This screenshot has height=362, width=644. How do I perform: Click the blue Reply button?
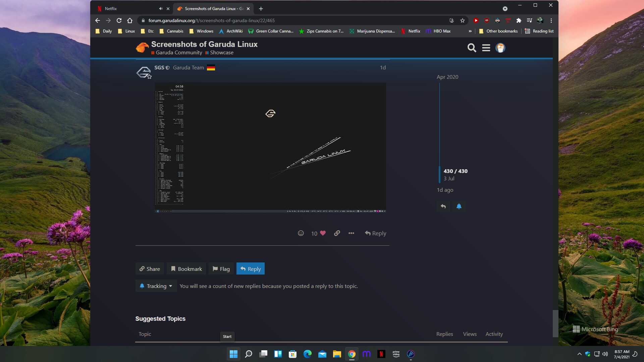pos(251,269)
